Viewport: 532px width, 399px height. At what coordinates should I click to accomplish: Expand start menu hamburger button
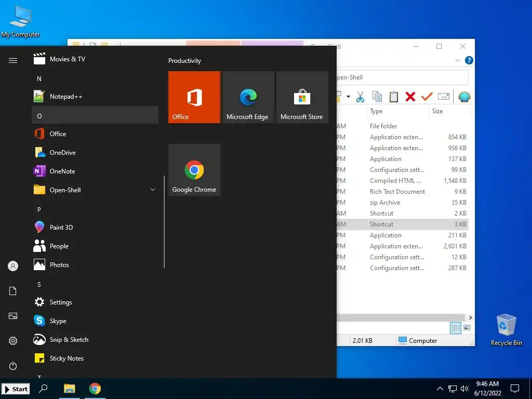[13, 60]
